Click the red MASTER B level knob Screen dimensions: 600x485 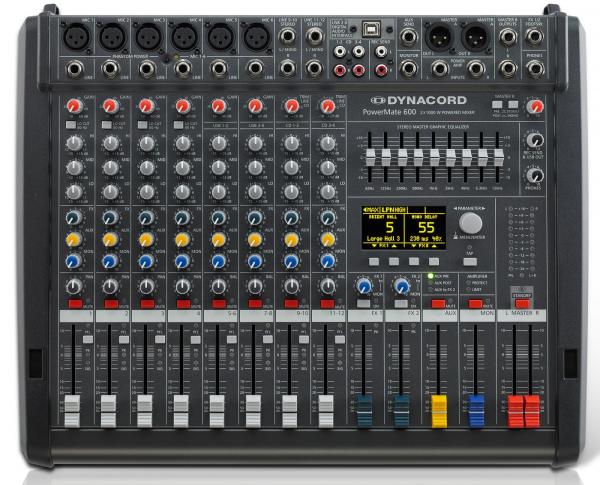coord(535,106)
